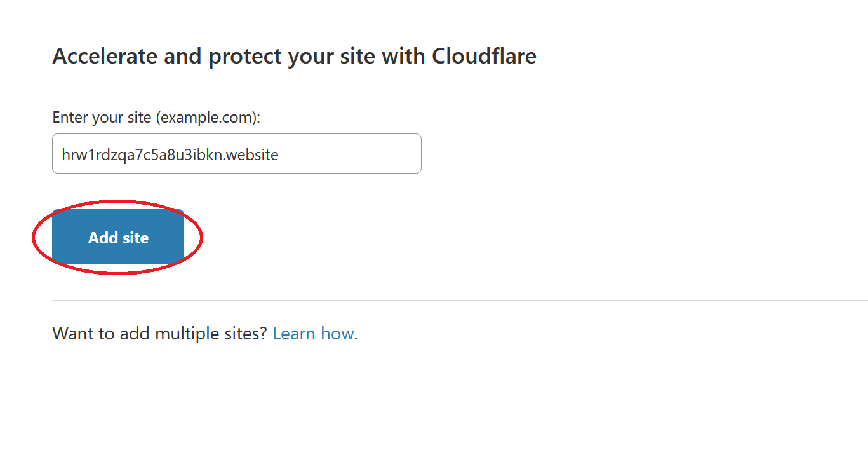Screen dimensions: 868x457
Task: Click the 'Accelerate and protect your site' heading
Action: pos(294,56)
